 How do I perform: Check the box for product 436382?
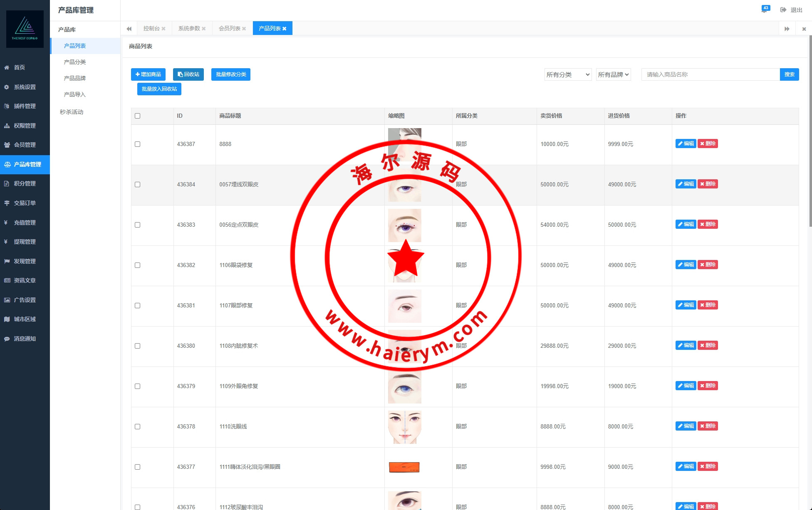click(x=138, y=265)
